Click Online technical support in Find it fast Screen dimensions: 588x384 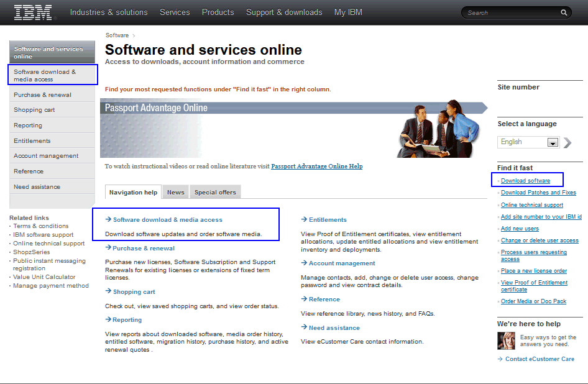[x=532, y=205]
